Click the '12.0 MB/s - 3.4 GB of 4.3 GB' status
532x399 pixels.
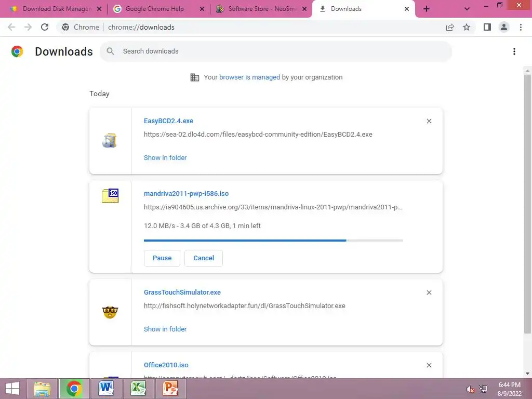[202, 226]
